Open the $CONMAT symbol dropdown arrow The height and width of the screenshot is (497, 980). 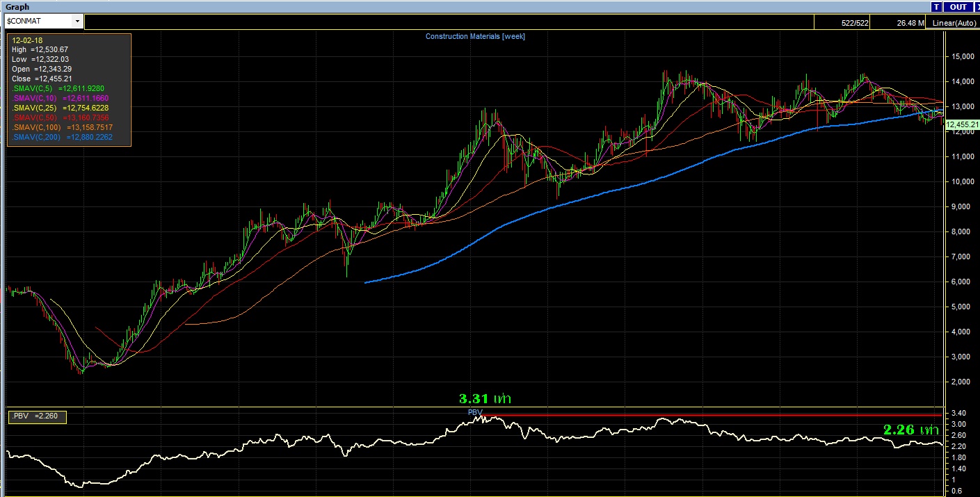(x=77, y=22)
